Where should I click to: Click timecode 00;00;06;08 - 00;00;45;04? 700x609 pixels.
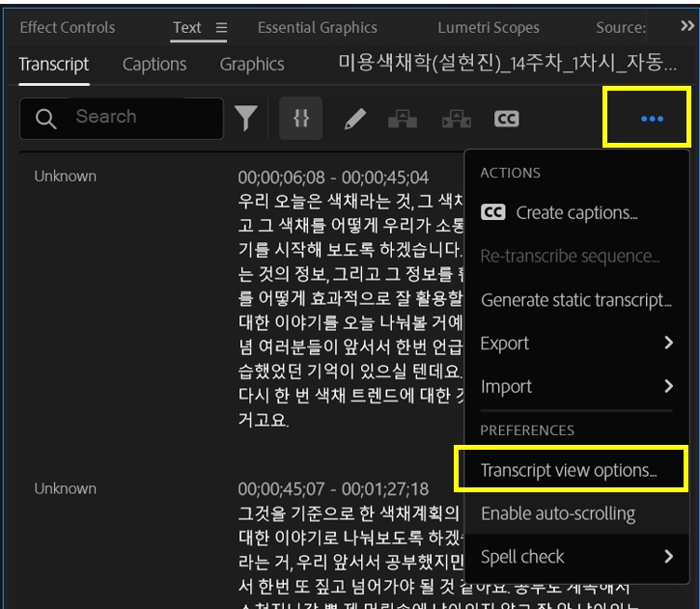pos(333,178)
